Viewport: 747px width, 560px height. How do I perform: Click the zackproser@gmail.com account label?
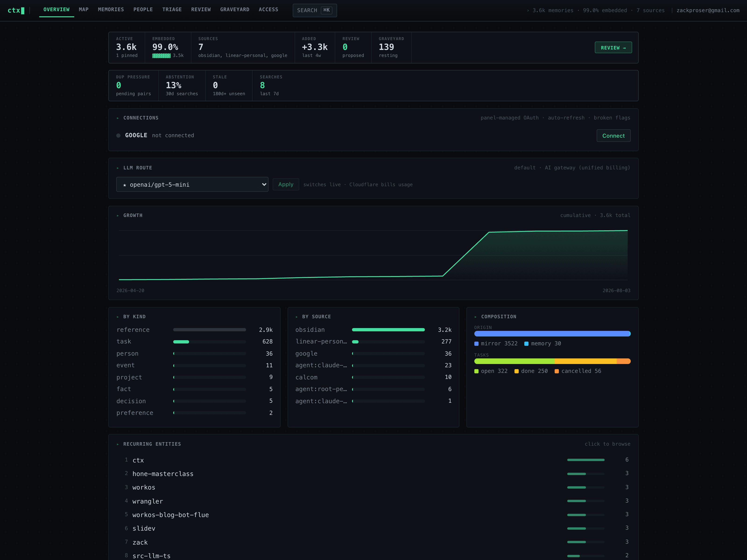tap(708, 10)
